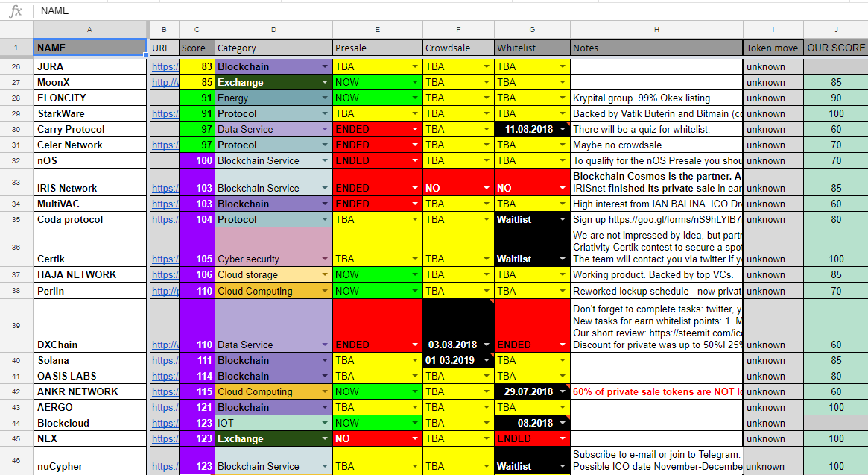
Task: Open NEX presale NO dropdown
Action: point(415,438)
